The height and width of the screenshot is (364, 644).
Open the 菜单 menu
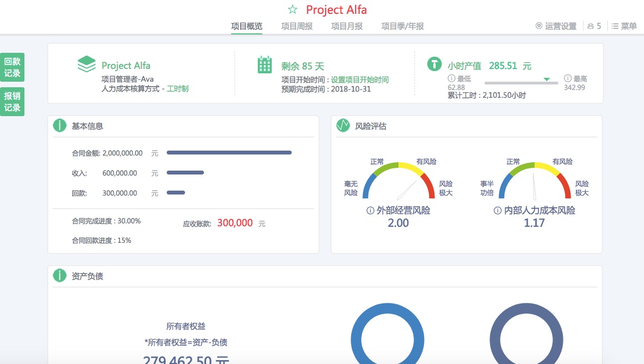624,26
